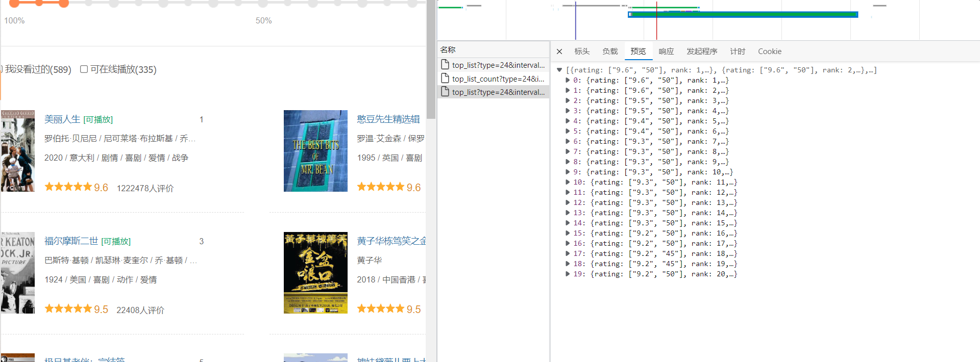
Task: Open the 发起程序 (Initiator) tab
Action: 702,51
